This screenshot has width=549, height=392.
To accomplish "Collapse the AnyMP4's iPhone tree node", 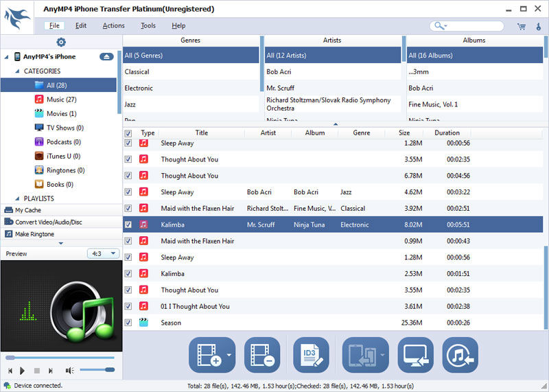I will point(6,57).
